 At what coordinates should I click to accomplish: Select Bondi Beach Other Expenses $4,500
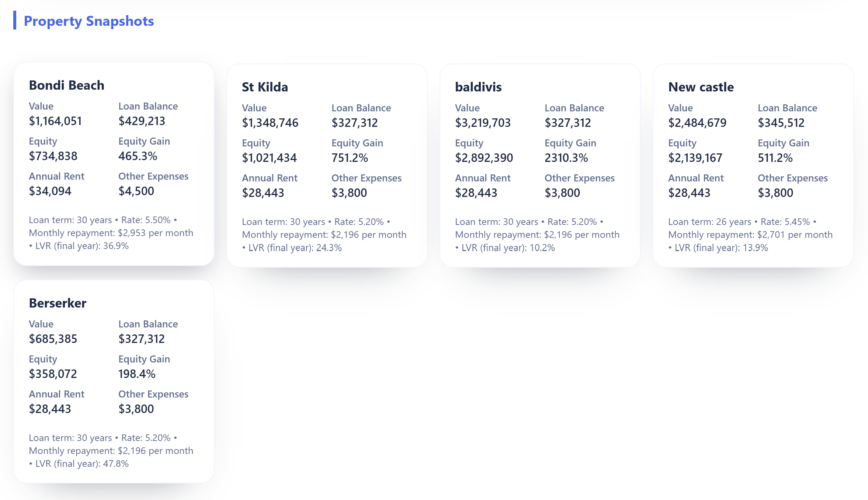point(136,191)
